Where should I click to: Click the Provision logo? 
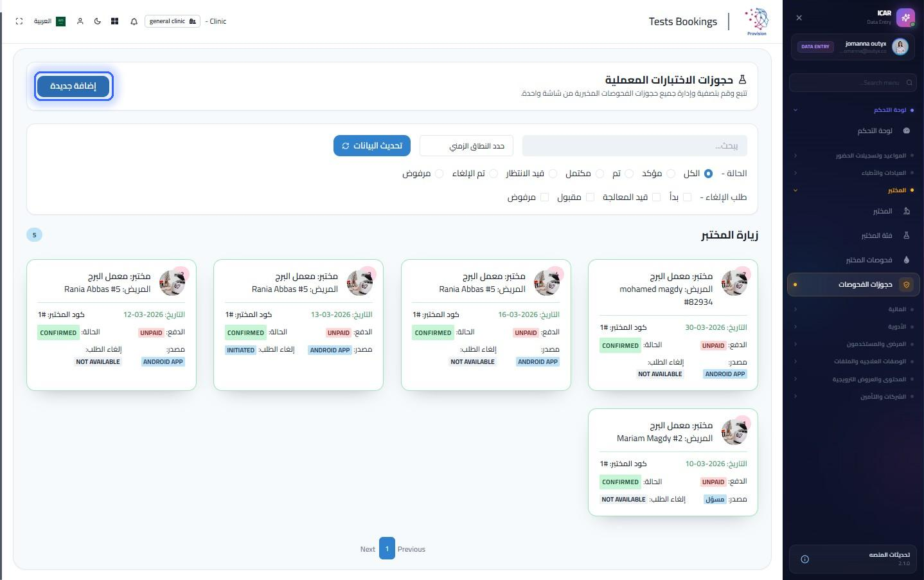click(x=756, y=22)
